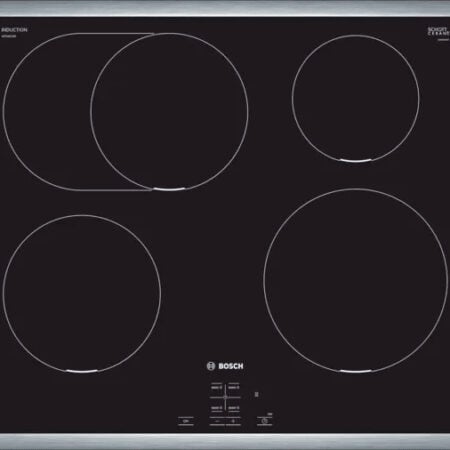
Task: Select the front-left zone display
Action: point(217,408)
